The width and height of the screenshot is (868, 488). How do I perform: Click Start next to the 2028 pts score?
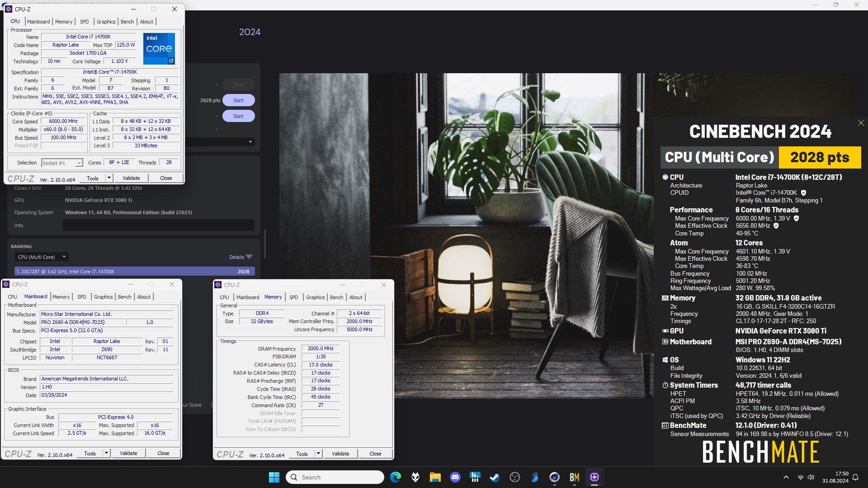pos(238,100)
